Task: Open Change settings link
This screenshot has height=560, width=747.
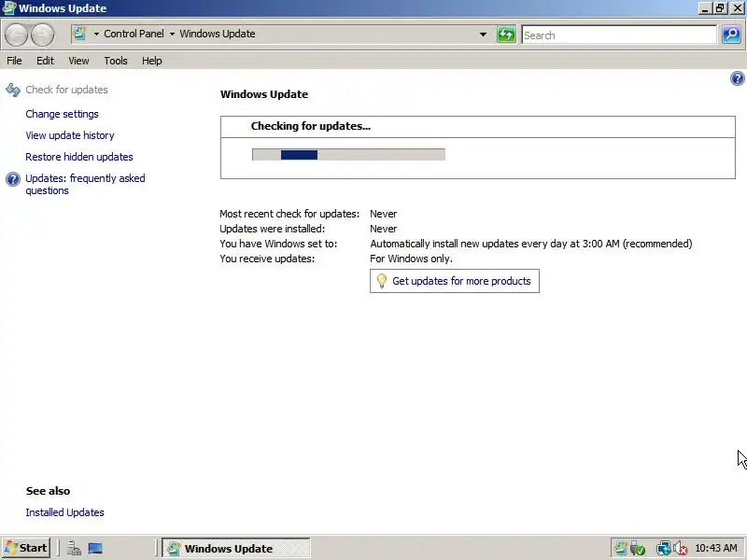Action: point(62,114)
